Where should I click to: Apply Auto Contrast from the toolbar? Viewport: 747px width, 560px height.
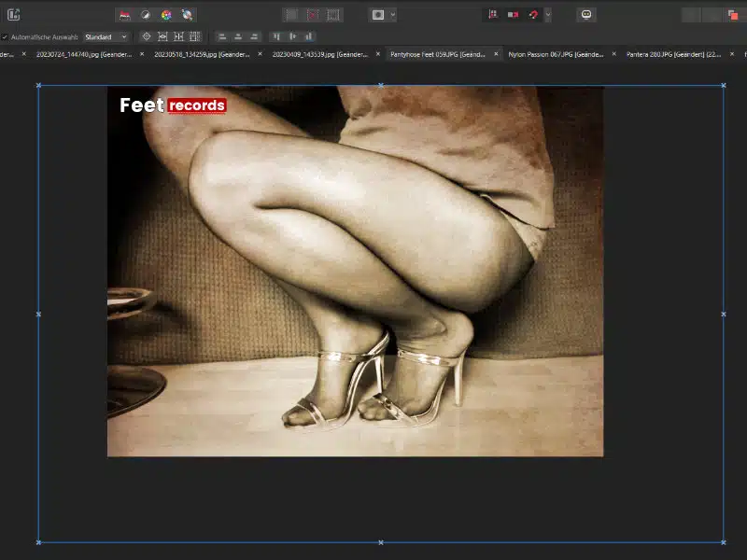click(145, 15)
